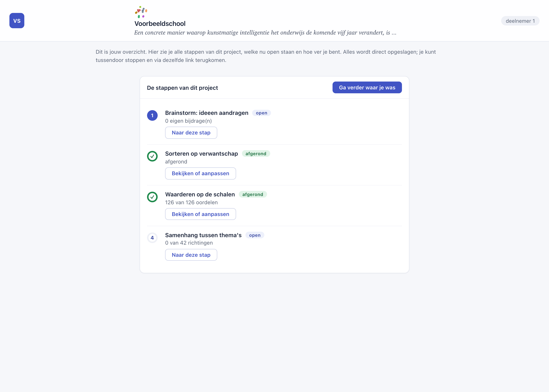Click the colorful dots logo above Voorbeeldschool
549x392 pixels.
pos(141,12)
